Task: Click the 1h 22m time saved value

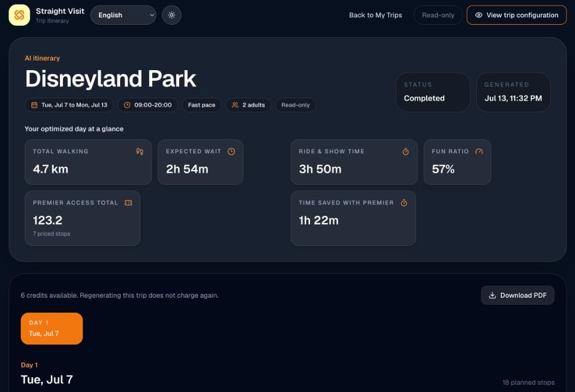Action: (x=319, y=220)
